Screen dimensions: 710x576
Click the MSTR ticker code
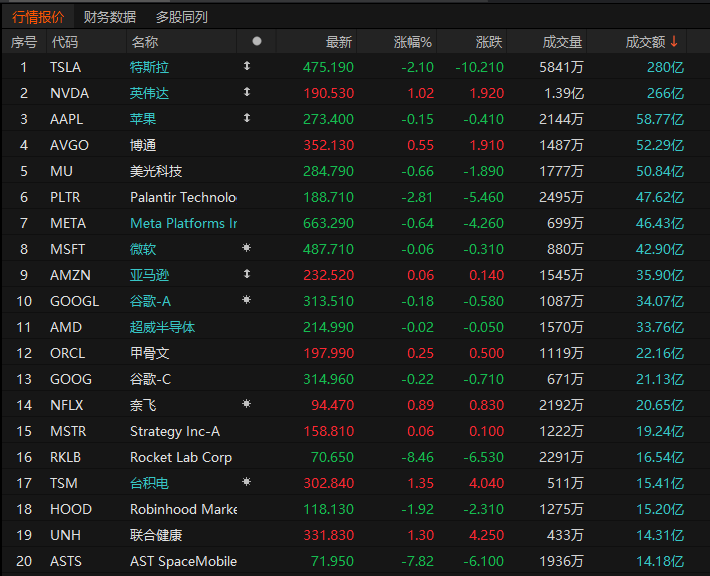pyautogui.click(x=68, y=431)
